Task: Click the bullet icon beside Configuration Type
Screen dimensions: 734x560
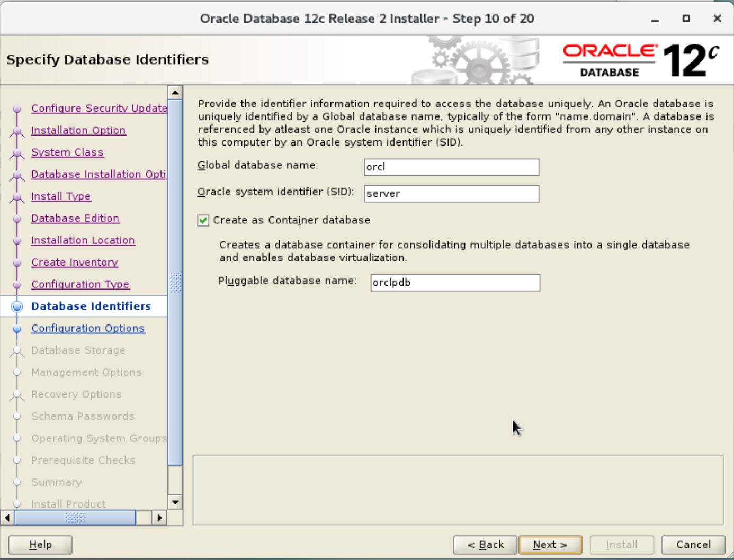Action: 17,285
